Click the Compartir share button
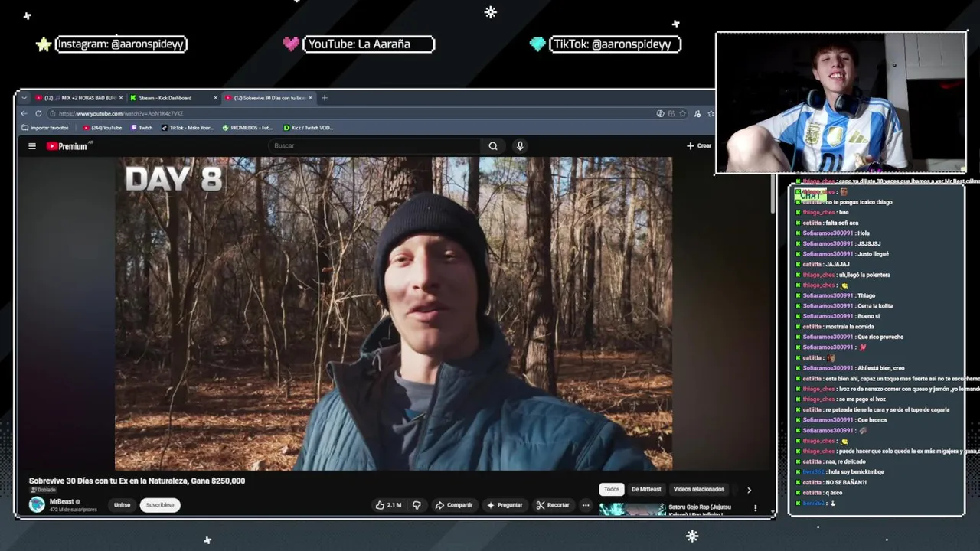This screenshot has height=551, width=980. (454, 505)
